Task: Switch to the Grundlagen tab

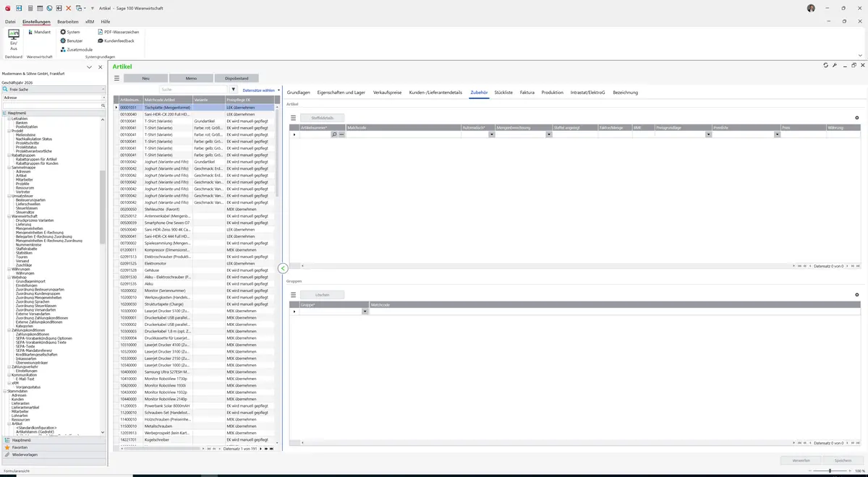Action: [299, 93]
